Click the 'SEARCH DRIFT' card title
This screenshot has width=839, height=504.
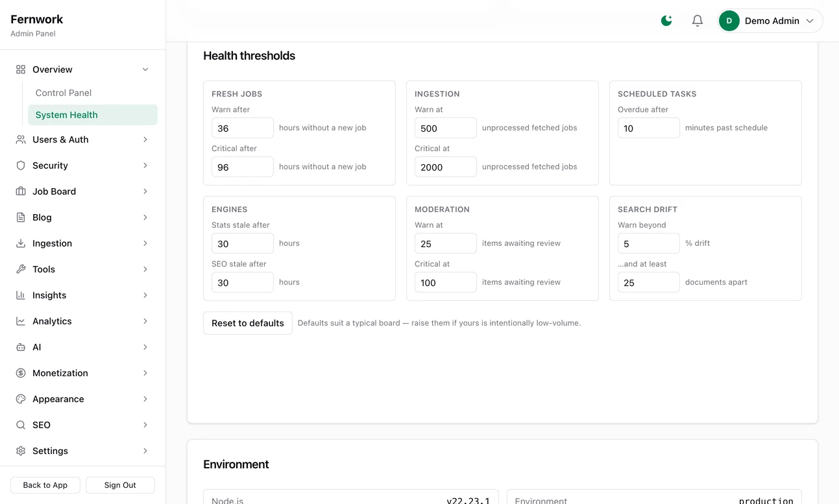point(648,210)
